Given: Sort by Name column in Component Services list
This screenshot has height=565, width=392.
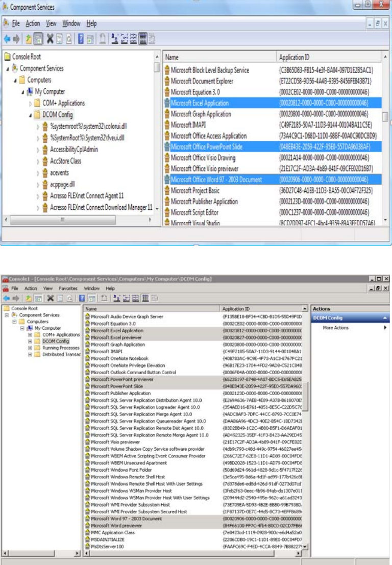Looking at the screenshot, I should (x=219, y=57).
